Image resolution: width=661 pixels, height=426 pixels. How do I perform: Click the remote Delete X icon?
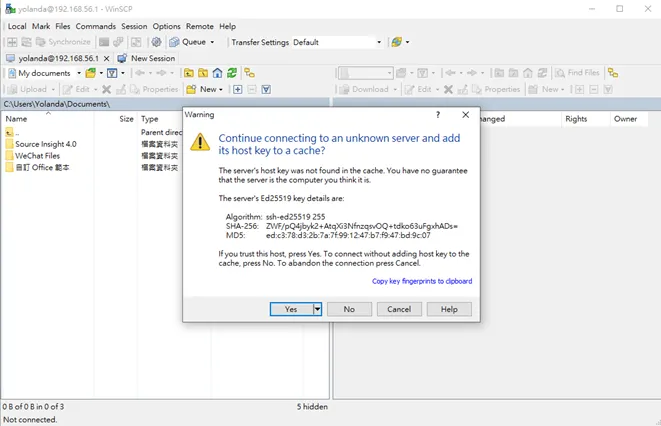(449, 89)
